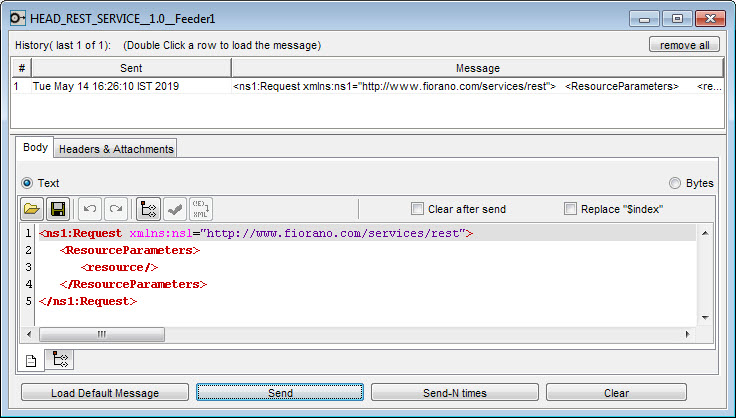Click the remove all history button
Screen dimensions: 736x418
click(684, 45)
